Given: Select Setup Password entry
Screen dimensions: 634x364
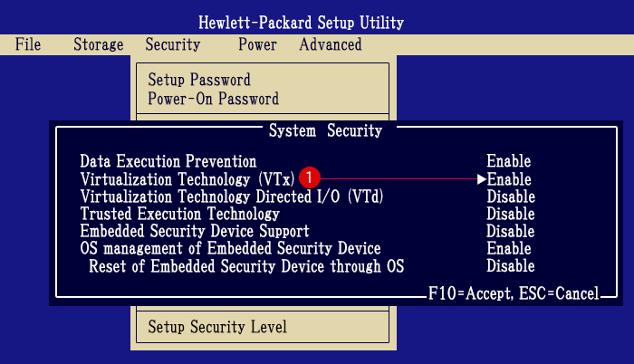Looking at the screenshot, I should point(199,80).
